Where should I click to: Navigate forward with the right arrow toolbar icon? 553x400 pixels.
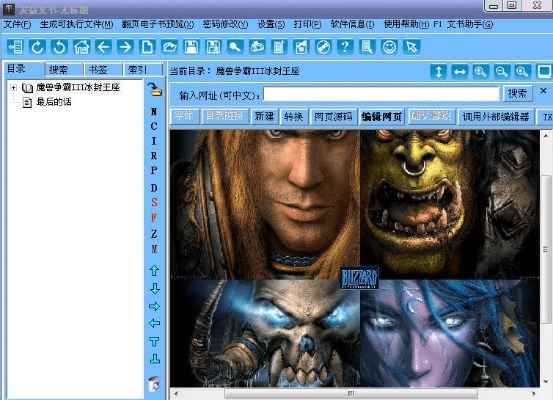[125, 47]
